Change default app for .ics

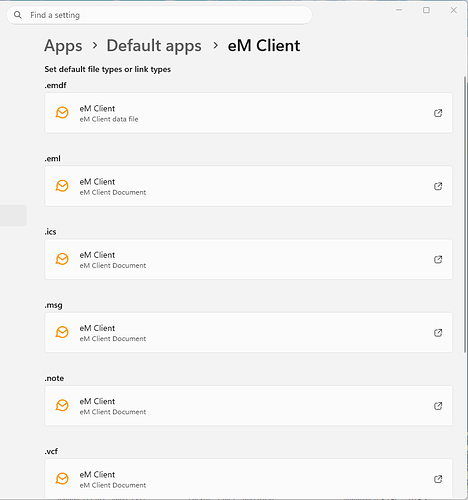[x=249, y=259]
